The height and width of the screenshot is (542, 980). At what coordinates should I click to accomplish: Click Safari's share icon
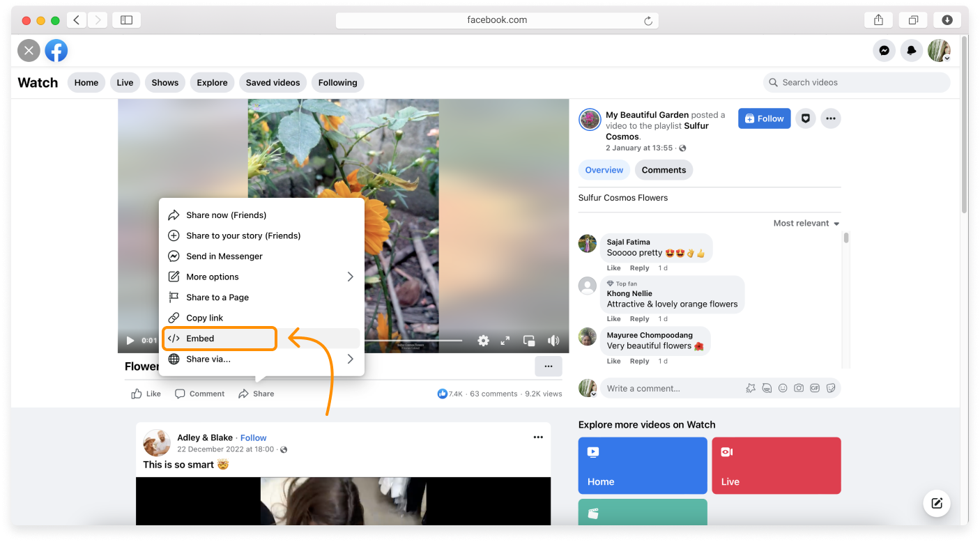[878, 20]
